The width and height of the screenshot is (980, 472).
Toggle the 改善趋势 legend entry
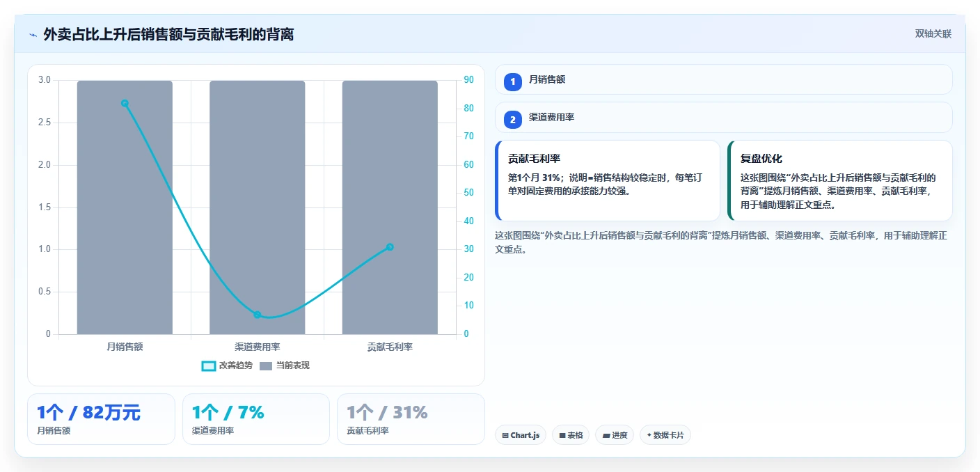tap(227, 365)
